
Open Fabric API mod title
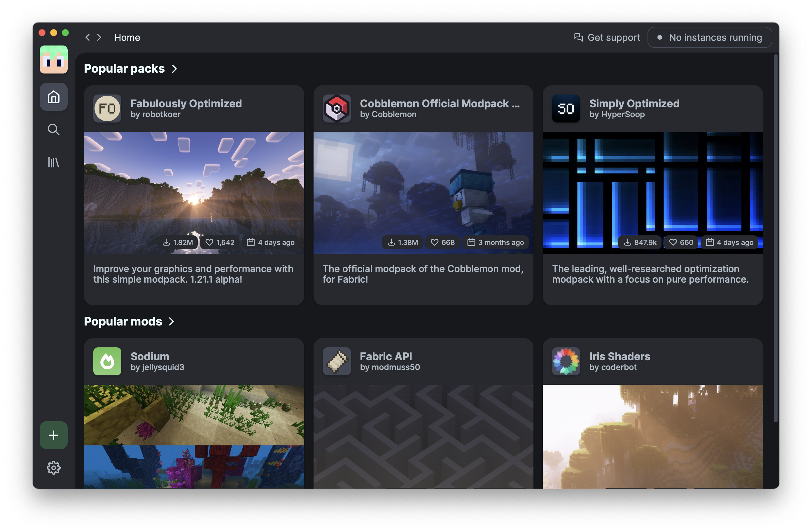coord(386,356)
